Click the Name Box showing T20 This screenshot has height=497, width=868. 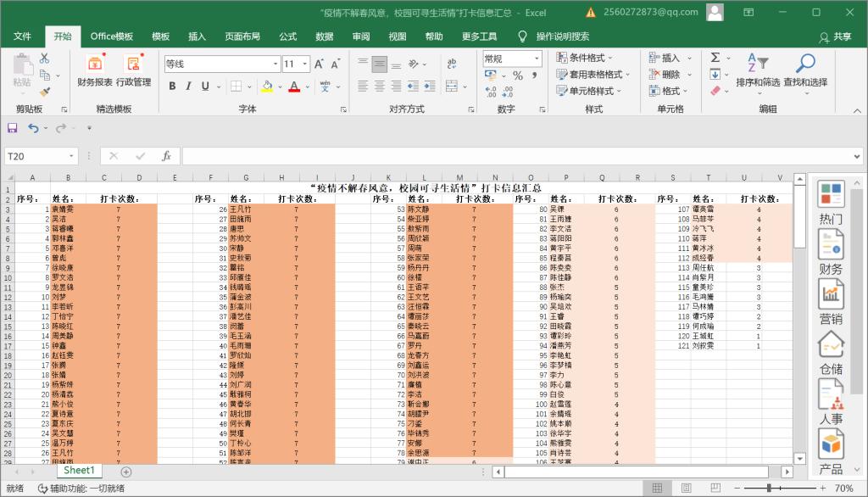click(x=41, y=156)
